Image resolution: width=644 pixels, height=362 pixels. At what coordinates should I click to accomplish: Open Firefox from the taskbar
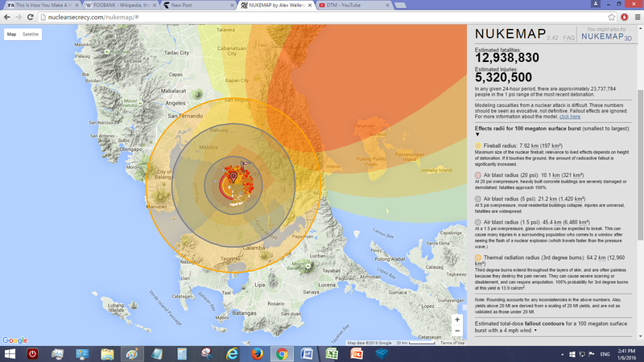(257, 354)
